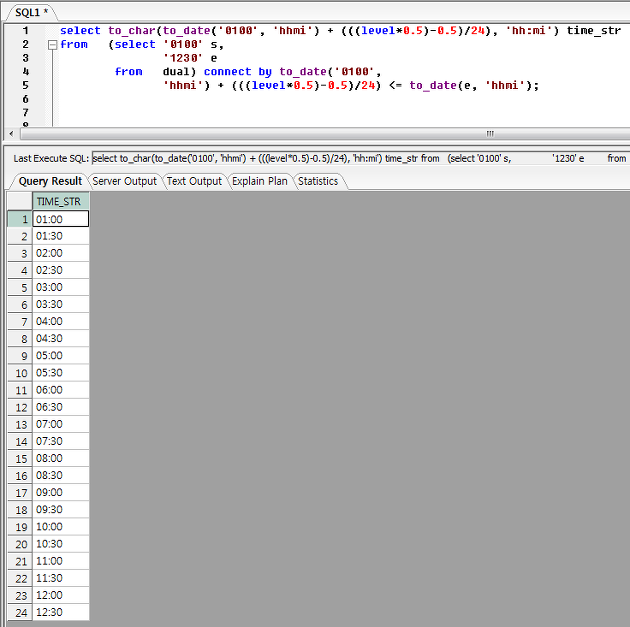630x627 pixels.
Task: Select row header 22 in results
Action: 20,578
